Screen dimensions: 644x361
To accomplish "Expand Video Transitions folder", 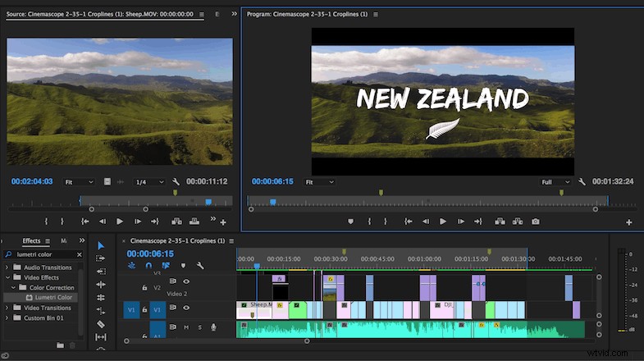I will coord(7,308).
